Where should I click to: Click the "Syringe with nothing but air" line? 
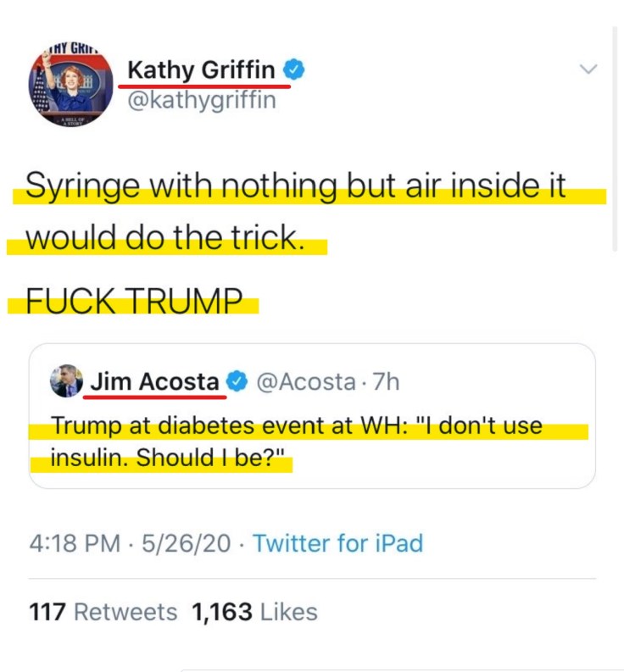[x=295, y=186]
